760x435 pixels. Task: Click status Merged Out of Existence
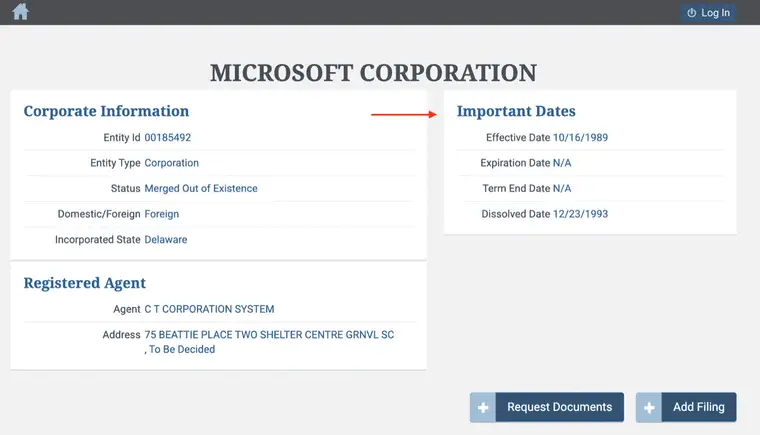201,189
